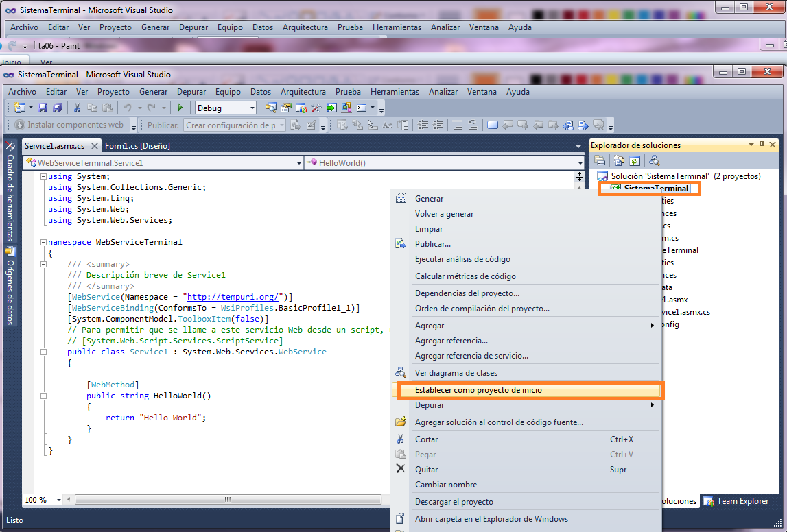Select Solución 'SistemaTerminal' tree node
The image size is (787, 532).
pos(679,176)
